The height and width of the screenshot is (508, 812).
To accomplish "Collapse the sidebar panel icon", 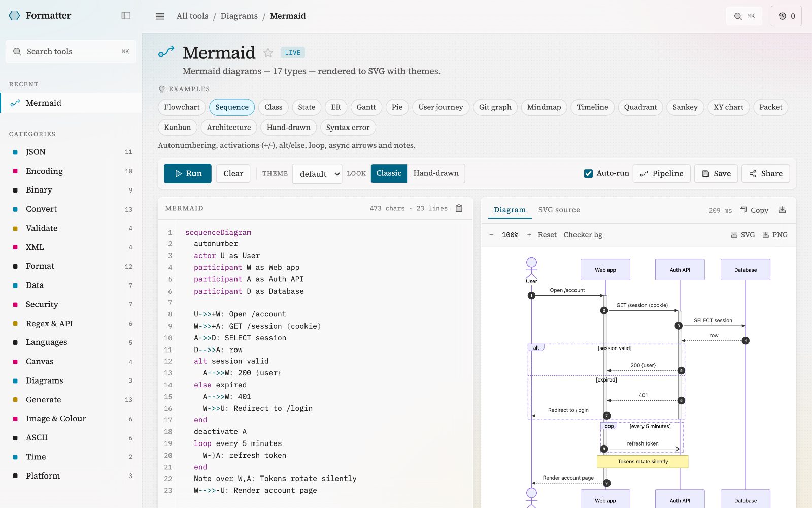I will (x=126, y=16).
